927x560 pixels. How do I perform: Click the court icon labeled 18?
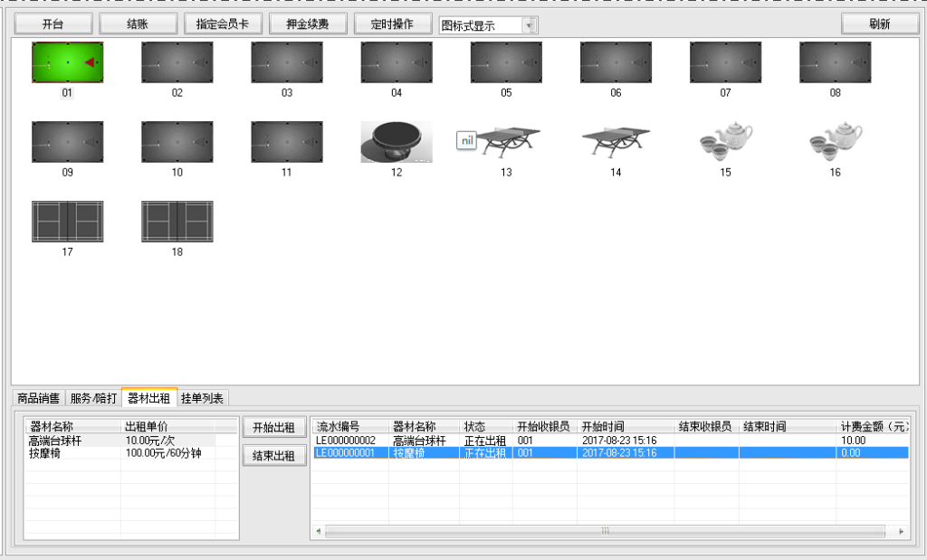pyautogui.click(x=177, y=222)
